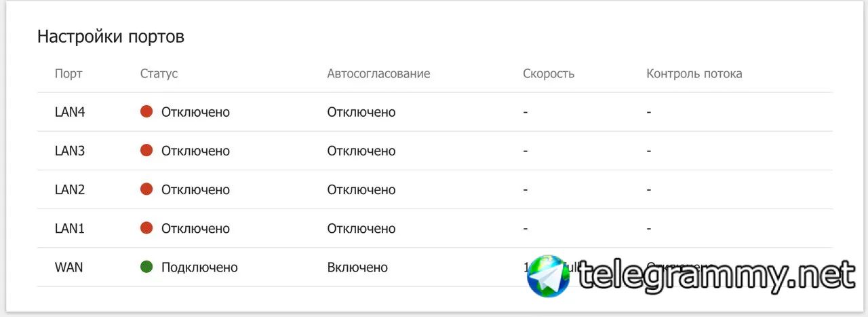Screen dimensions: 868x317
Task: Click the red status dot for LAN4
Action: (146, 112)
